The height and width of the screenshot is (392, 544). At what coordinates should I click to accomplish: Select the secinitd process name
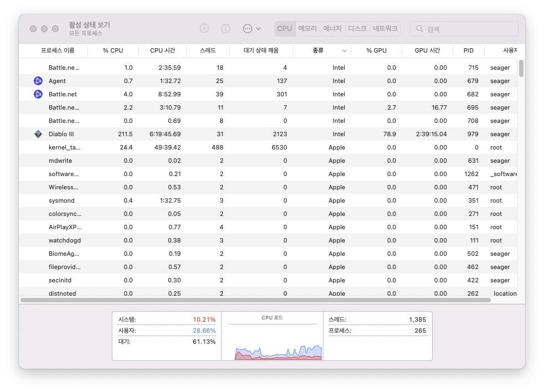(x=60, y=280)
